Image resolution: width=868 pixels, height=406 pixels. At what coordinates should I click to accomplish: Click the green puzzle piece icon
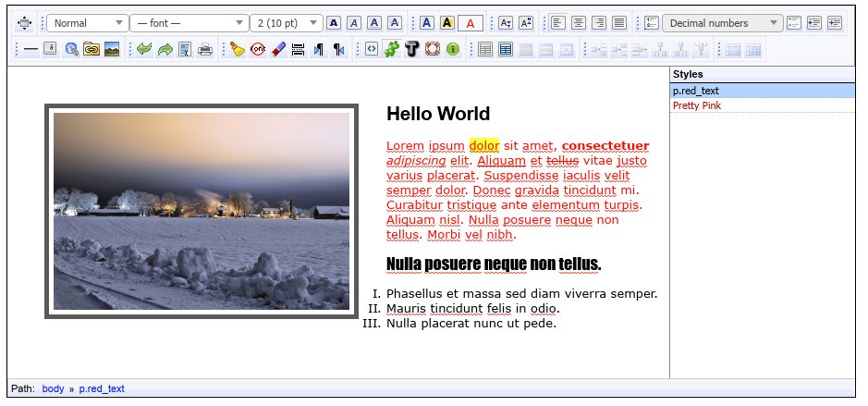click(392, 50)
